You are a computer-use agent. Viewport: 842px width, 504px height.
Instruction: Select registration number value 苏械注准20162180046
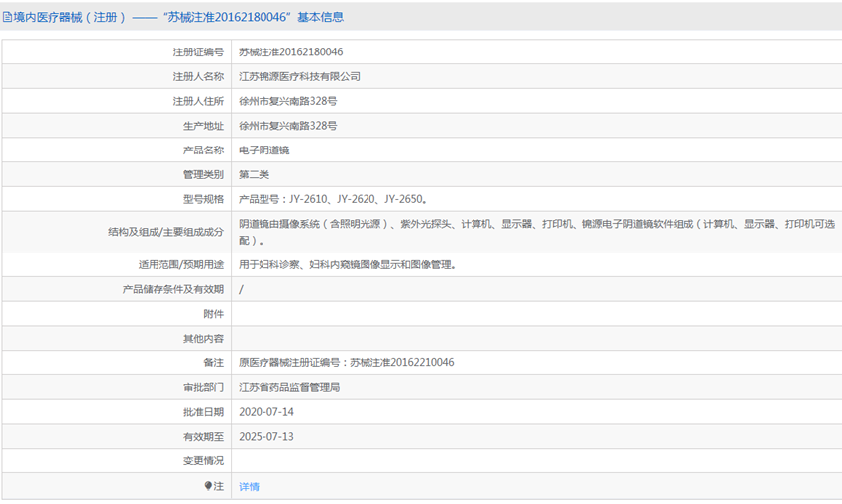click(291, 52)
